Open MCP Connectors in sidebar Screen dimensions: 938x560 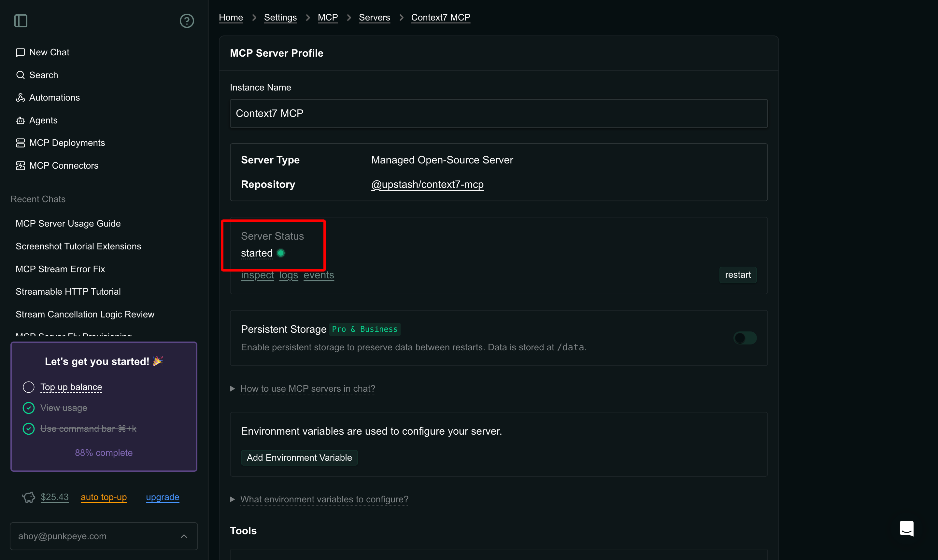click(x=64, y=166)
